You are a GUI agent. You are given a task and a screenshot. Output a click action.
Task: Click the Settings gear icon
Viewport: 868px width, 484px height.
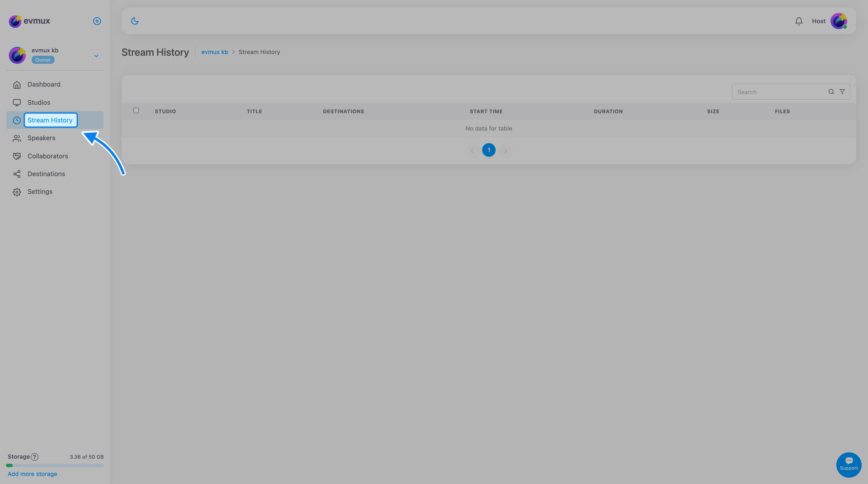pos(17,192)
